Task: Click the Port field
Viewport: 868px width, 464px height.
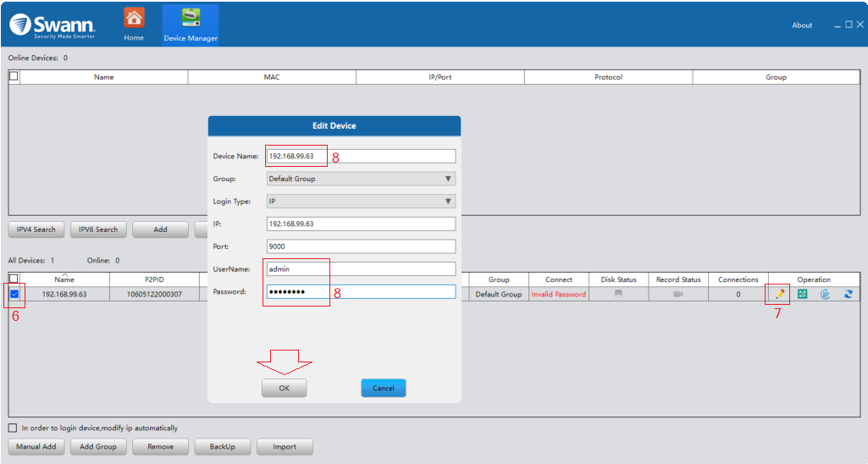Action: coord(361,246)
